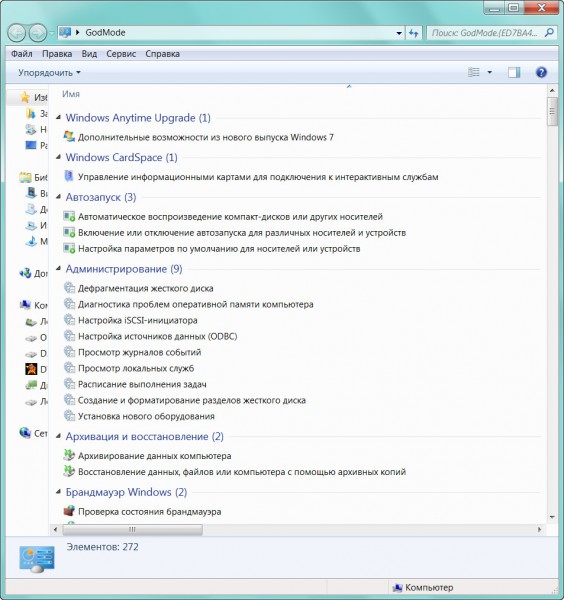
Task: Collapse the Автозапуск group
Action: pyautogui.click(x=59, y=197)
